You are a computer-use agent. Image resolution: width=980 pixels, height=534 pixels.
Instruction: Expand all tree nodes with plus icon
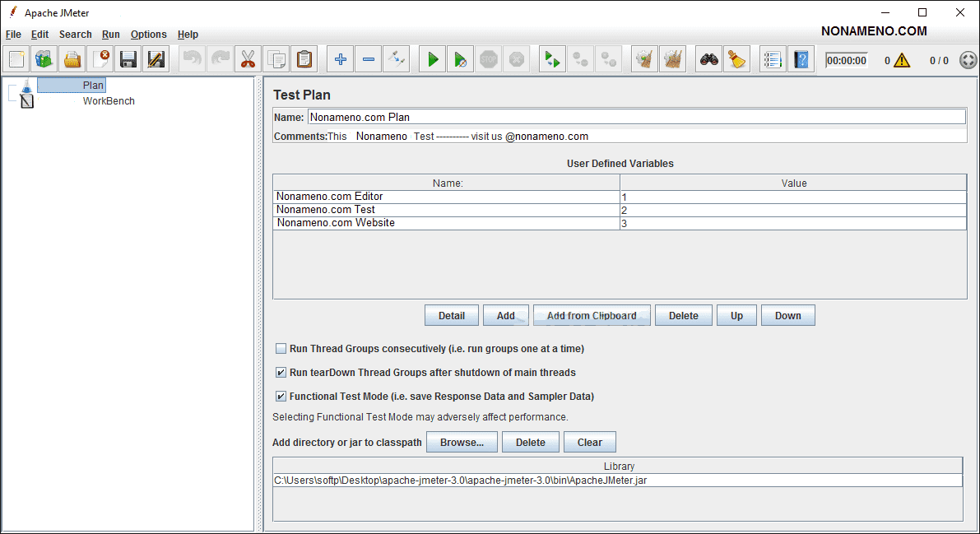point(341,59)
